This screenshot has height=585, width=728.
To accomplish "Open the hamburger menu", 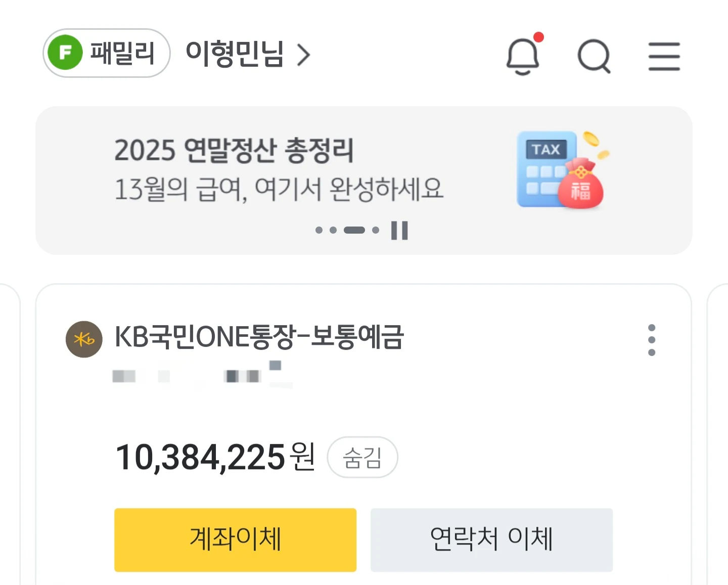I will [x=664, y=56].
